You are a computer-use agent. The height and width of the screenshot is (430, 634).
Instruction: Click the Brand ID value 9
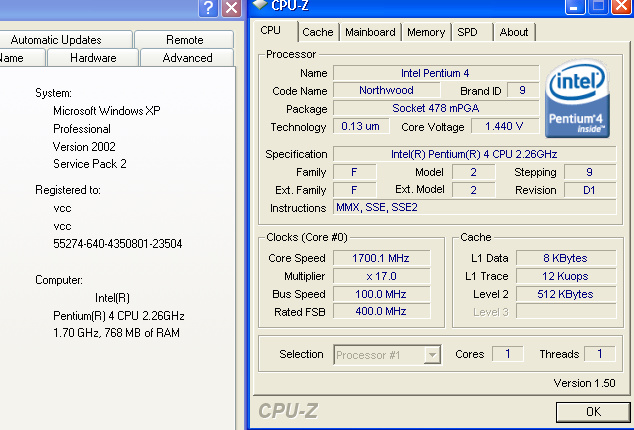[x=522, y=90]
